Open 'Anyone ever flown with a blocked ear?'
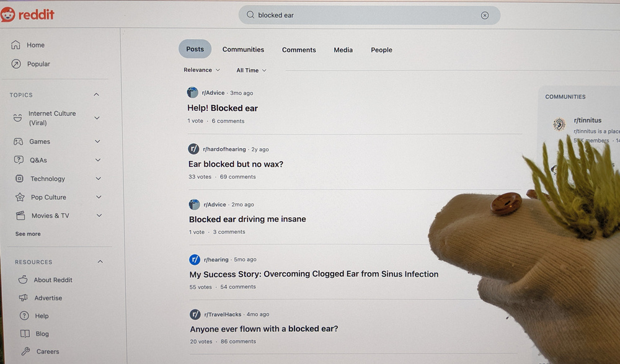 [264, 329]
